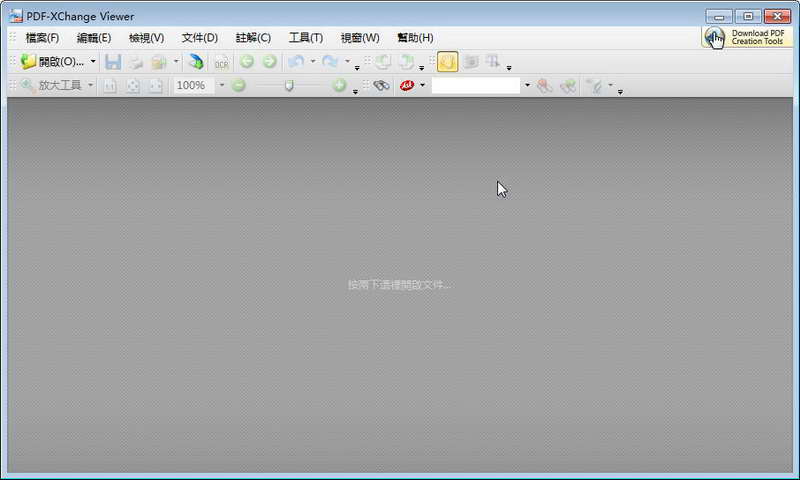This screenshot has height=480, width=800.
Task: Click the PDF-XChange Viewer app icon in title bar
Action: 16,16
